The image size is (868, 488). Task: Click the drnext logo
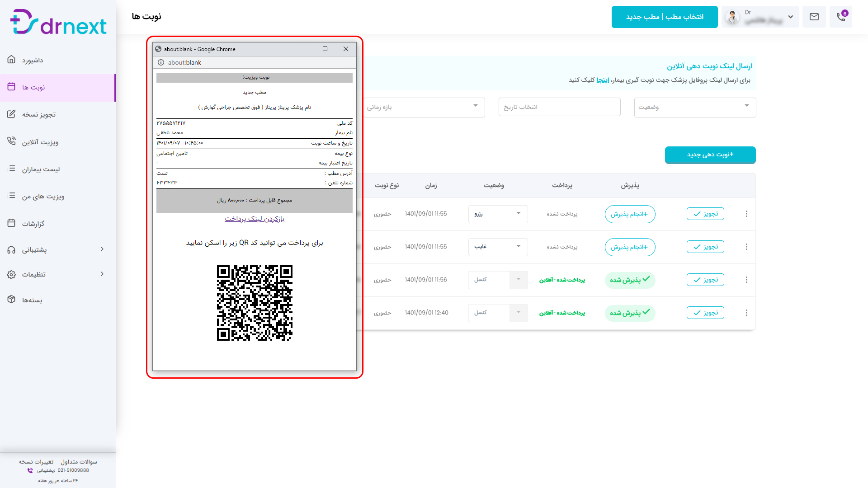pos(58,22)
